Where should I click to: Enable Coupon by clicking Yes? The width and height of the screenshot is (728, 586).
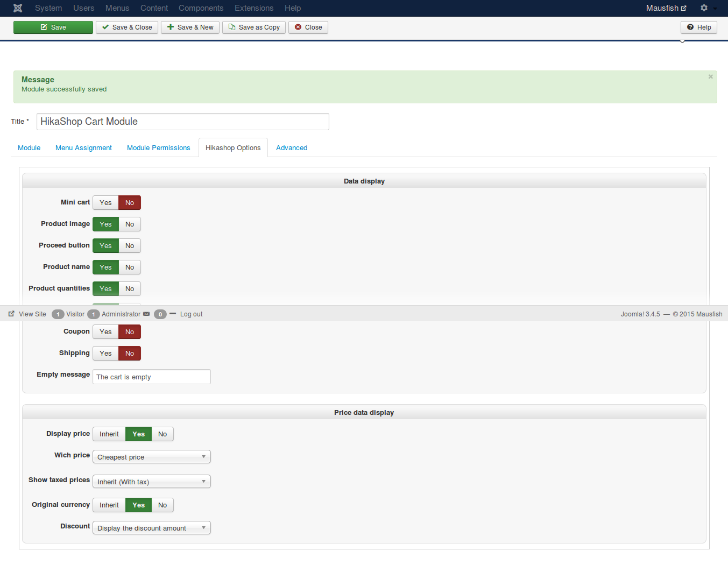click(105, 332)
